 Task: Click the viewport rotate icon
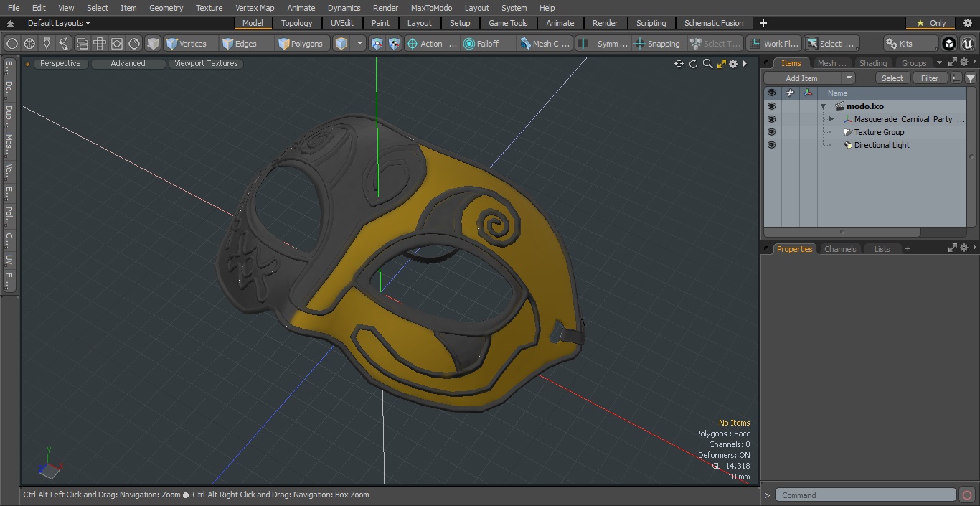click(693, 64)
